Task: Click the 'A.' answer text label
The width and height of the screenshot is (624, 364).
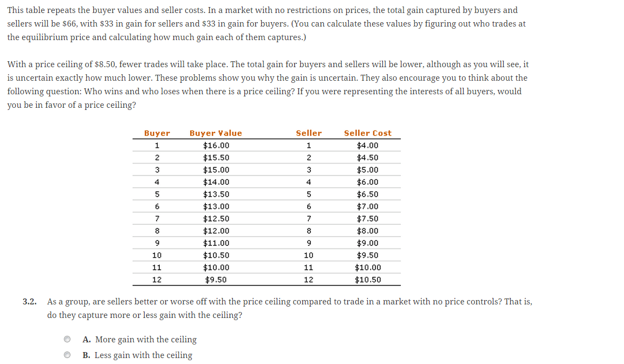Action: [86, 339]
